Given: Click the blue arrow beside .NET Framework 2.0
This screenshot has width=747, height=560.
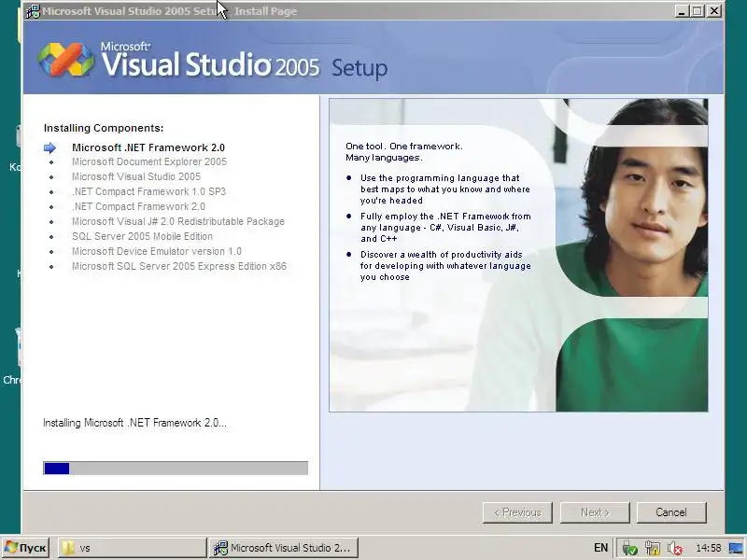Looking at the screenshot, I should (49, 148).
